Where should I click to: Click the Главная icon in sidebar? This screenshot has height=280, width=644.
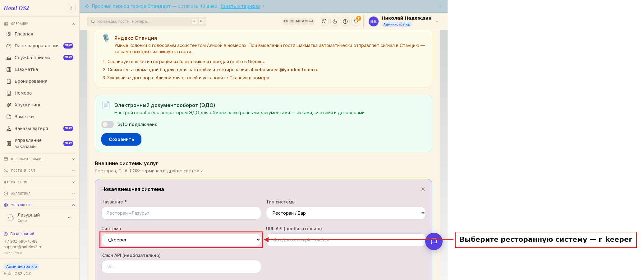point(9,34)
